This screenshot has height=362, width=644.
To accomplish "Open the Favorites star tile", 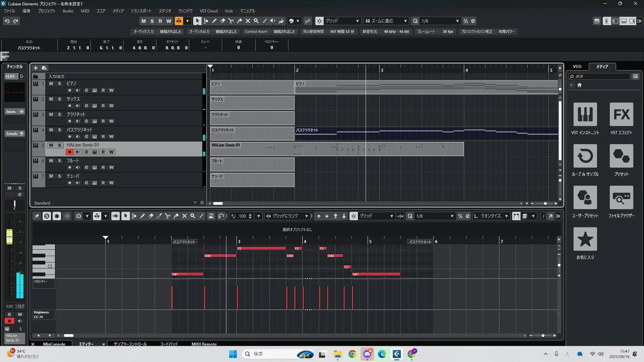I will click(585, 239).
